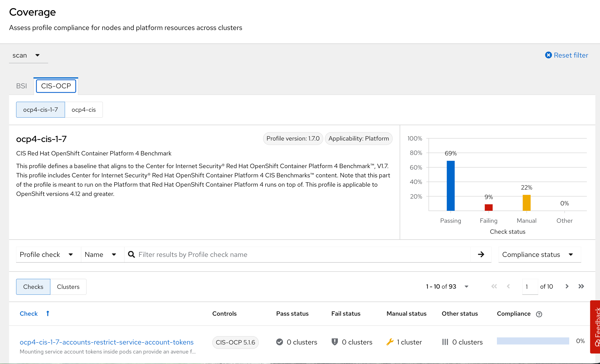Click the Pass status checkmark icon

(279, 342)
